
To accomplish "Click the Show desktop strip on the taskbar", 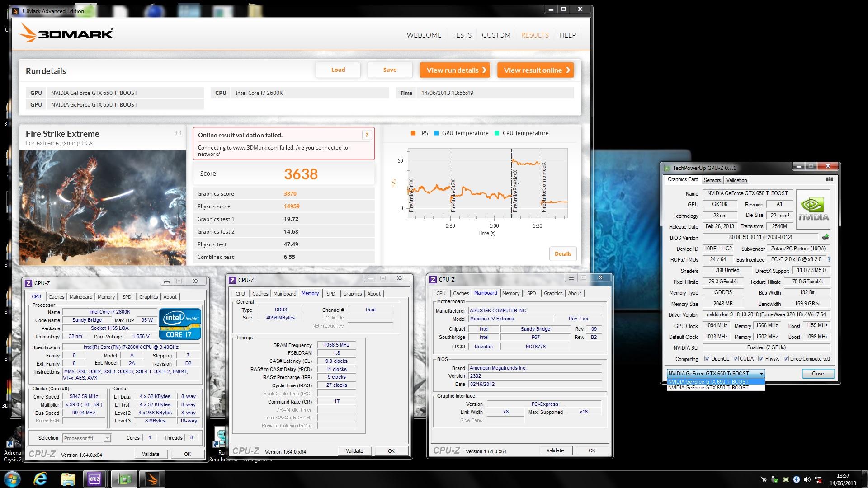I will pos(865,479).
